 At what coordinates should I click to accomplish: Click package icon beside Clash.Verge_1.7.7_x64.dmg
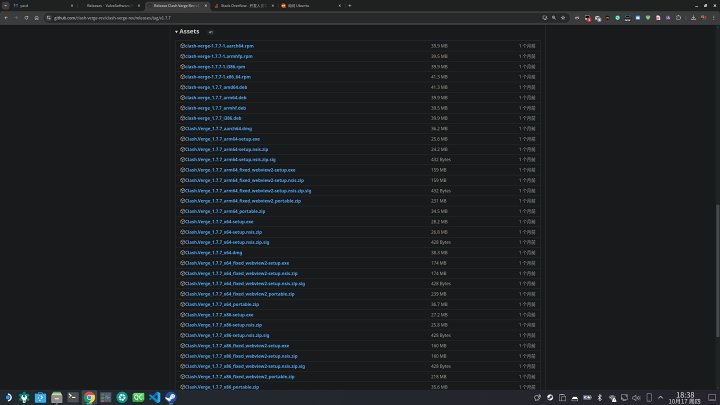(x=181, y=252)
